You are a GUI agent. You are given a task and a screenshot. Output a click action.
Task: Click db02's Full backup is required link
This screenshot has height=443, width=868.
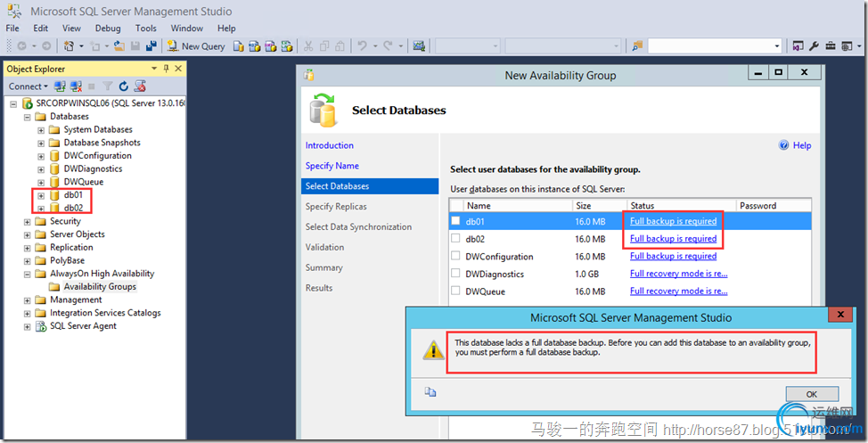[673, 239]
